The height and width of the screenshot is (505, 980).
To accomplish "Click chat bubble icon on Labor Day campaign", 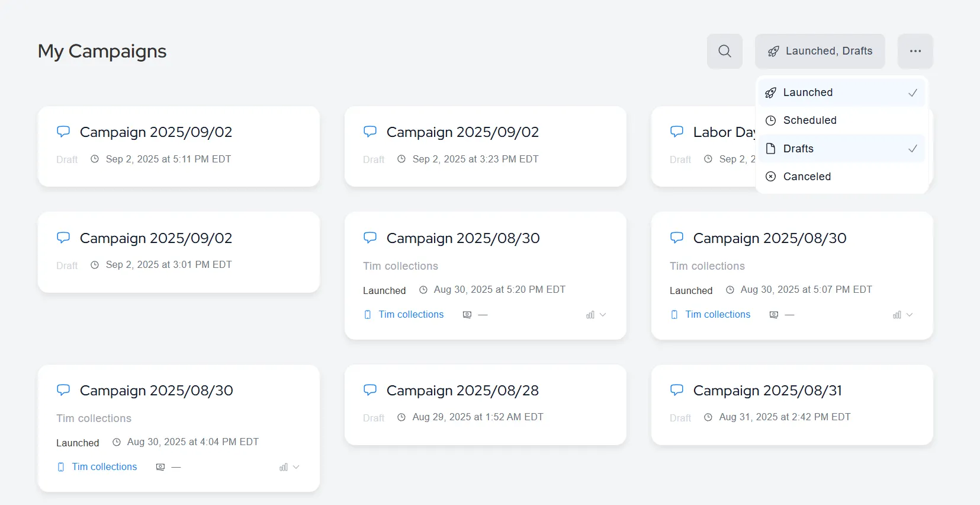I will coord(676,132).
